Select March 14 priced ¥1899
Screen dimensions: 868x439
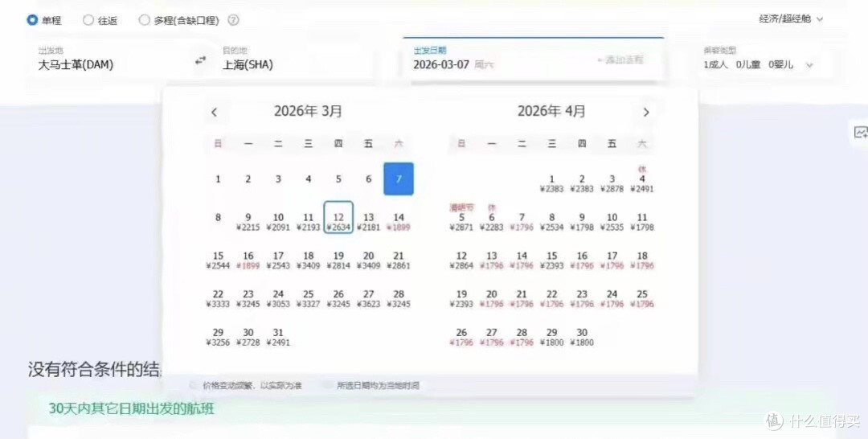point(399,221)
